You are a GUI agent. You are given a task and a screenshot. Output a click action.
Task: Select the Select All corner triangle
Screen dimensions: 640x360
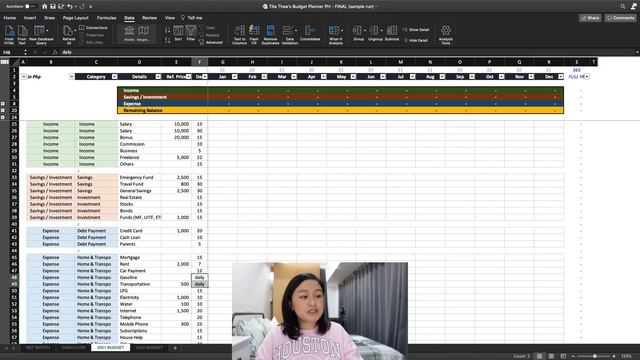[15, 62]
